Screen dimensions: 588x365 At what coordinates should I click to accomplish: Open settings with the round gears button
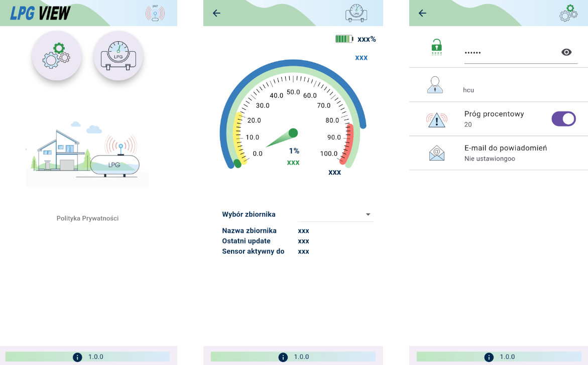[57, 56]
